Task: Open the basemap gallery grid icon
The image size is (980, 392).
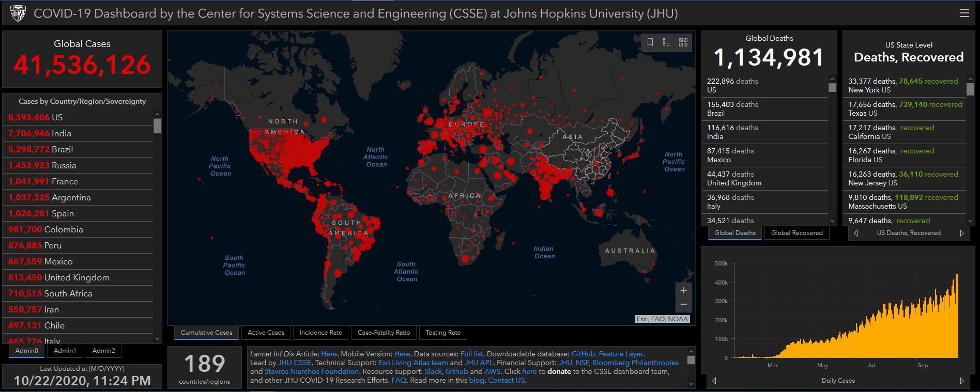Action: pos(683,42)
